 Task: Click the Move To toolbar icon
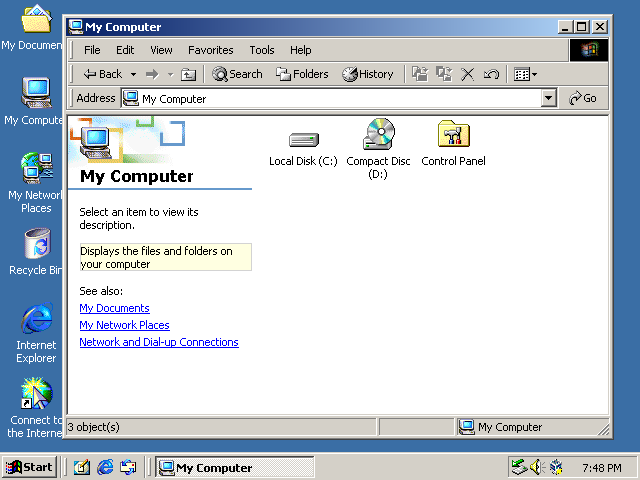(420, 74)
